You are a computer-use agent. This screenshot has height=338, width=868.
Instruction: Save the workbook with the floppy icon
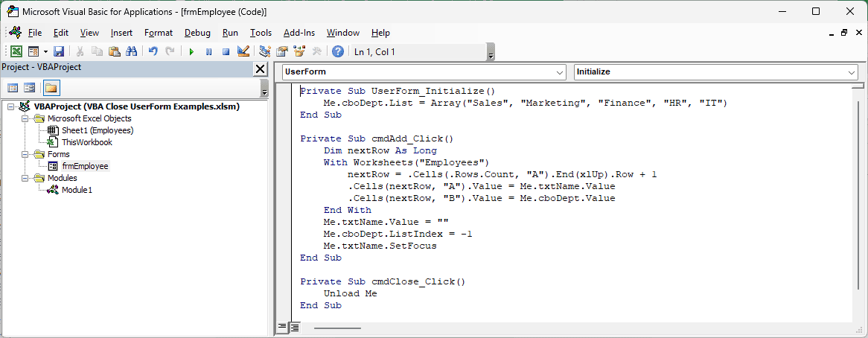tap(59, 51)
